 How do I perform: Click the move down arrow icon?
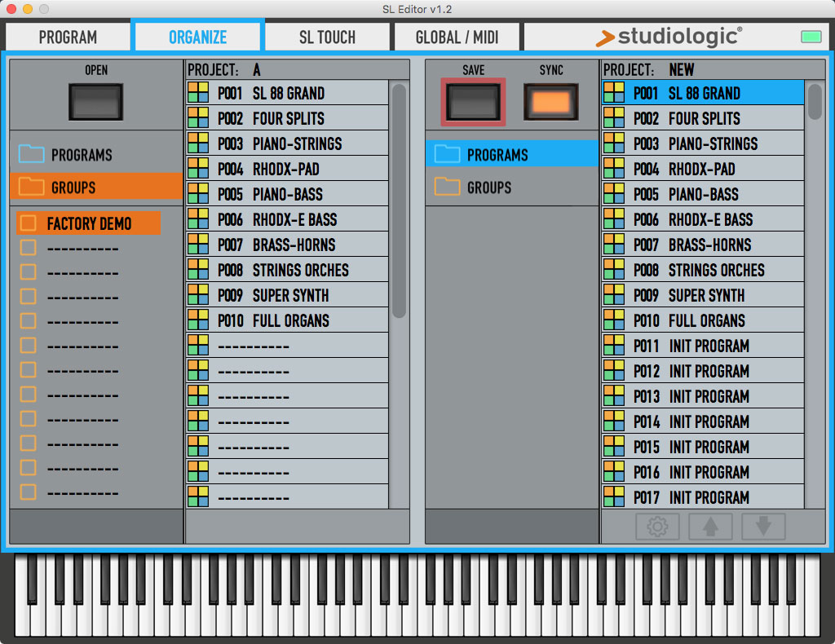763,527
